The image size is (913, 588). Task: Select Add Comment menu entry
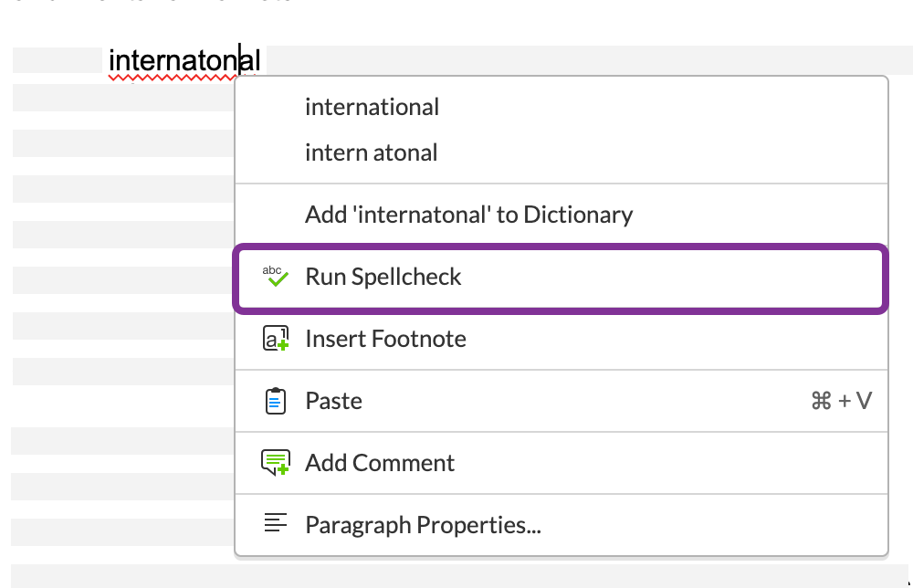561,464
